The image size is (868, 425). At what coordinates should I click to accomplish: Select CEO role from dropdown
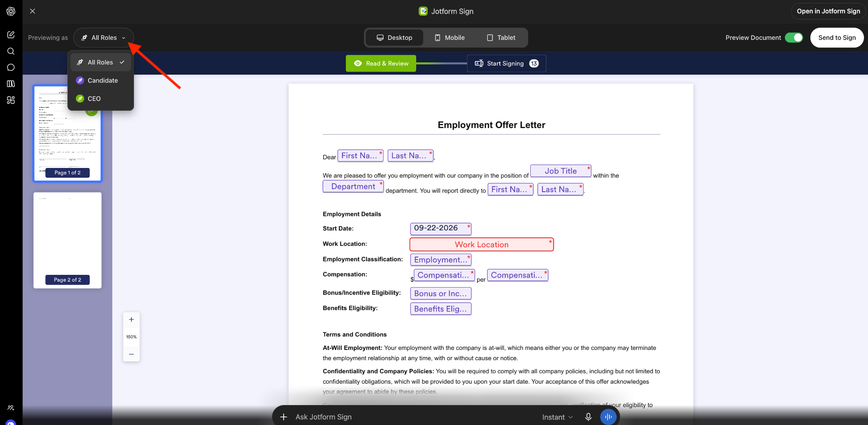click(x=100, y=99)
